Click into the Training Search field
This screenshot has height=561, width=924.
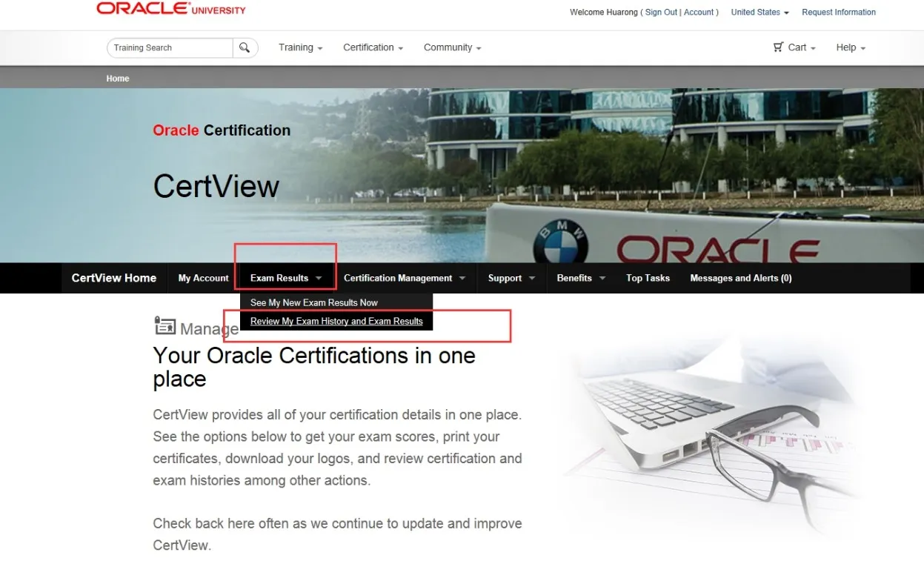(x=170, y=48)
